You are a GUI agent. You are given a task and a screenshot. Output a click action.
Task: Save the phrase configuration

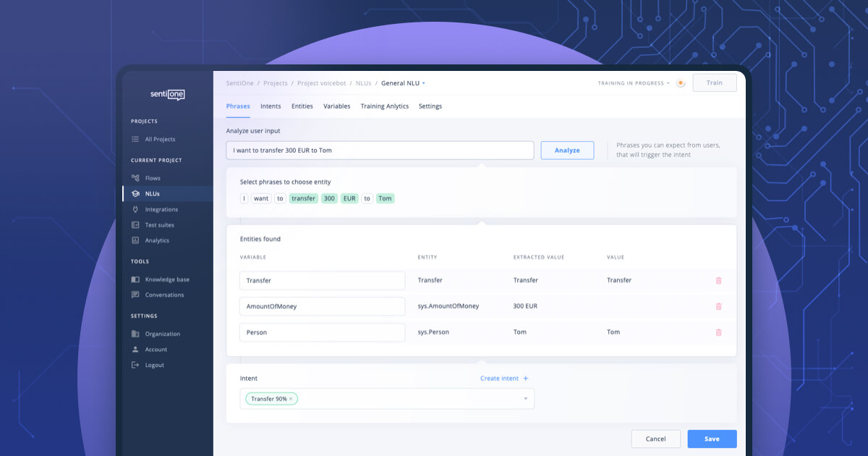(712, 439)
